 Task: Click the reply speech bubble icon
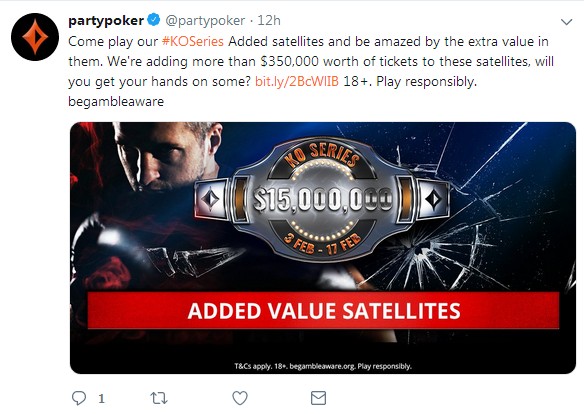tap(79, 398)
